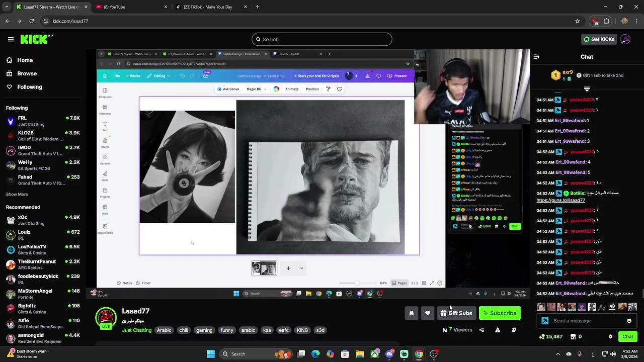644x362 pixels.
Task: Expand the pinned gift sub banner
Action: pos(587,89)
